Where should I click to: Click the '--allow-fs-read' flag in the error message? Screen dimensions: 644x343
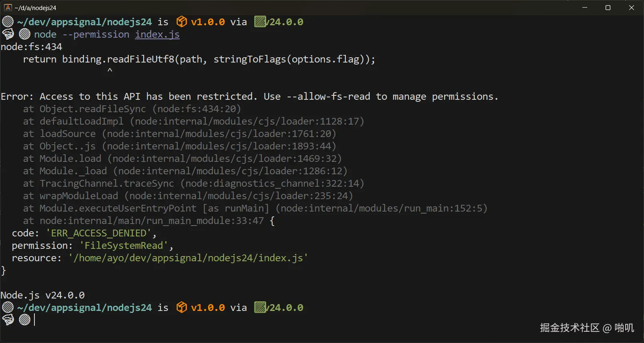pos(328,97)
